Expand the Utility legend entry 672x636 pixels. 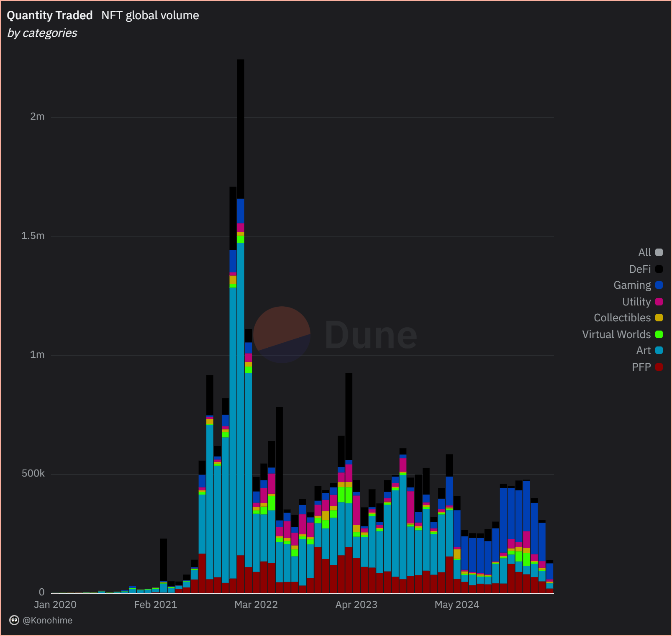point(636,301)
